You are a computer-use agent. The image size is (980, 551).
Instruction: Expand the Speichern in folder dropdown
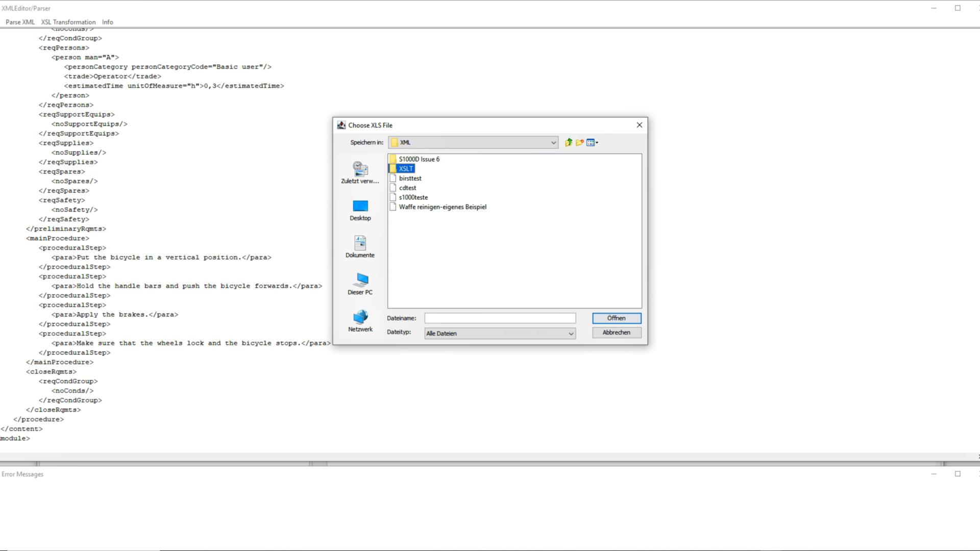[553, 143]
